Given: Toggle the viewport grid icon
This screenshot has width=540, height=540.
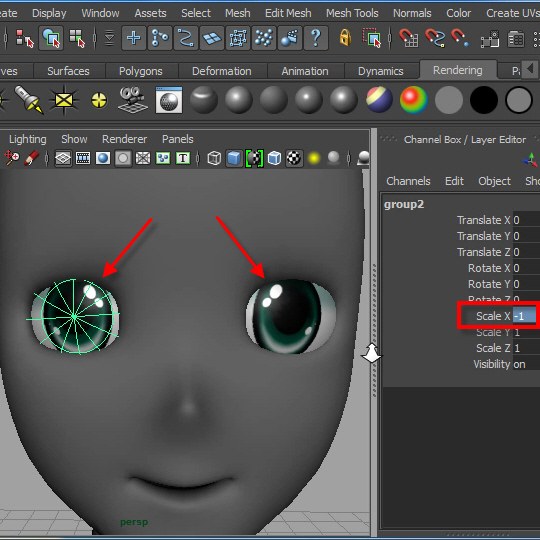Looking at the screenshot, I should click(x=63, y=158).
